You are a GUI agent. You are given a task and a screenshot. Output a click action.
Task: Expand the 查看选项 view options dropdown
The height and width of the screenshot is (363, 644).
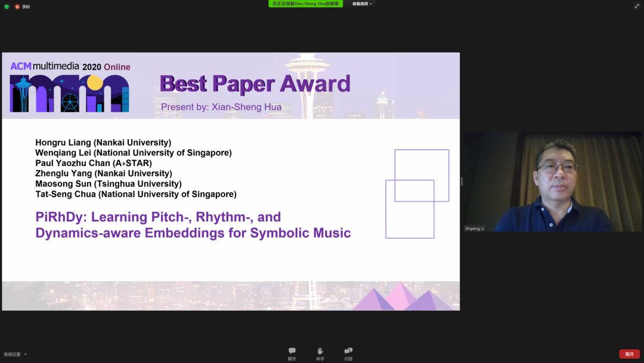point(362,4)
